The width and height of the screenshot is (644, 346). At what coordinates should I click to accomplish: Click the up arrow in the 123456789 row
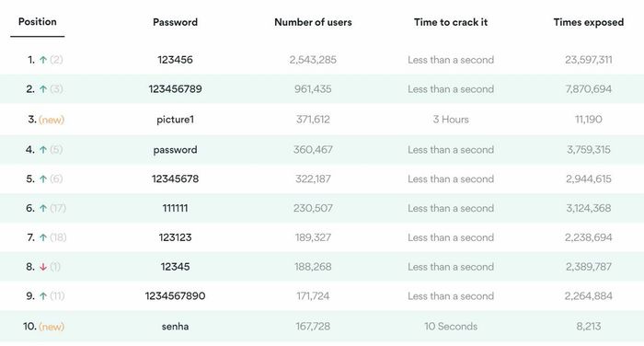click(43, 89)
